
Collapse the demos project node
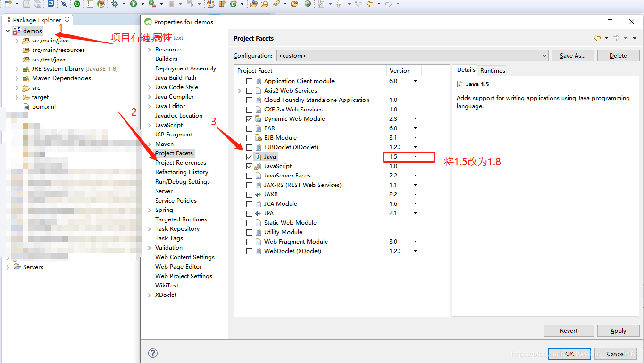point(8,31)
